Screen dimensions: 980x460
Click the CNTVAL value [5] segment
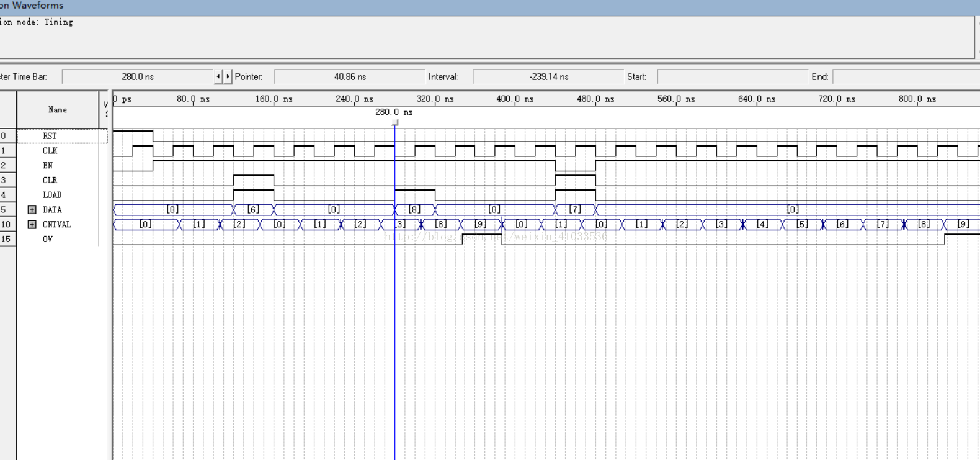(803, 225)
